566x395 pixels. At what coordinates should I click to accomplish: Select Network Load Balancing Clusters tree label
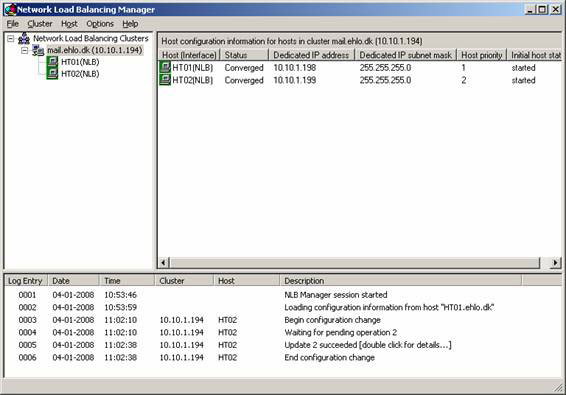[91, 38]
